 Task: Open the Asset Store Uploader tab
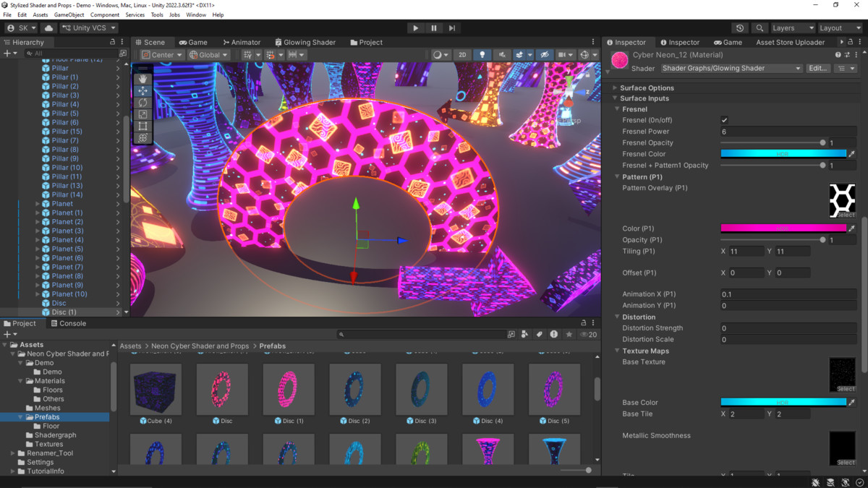click(791, 43)
